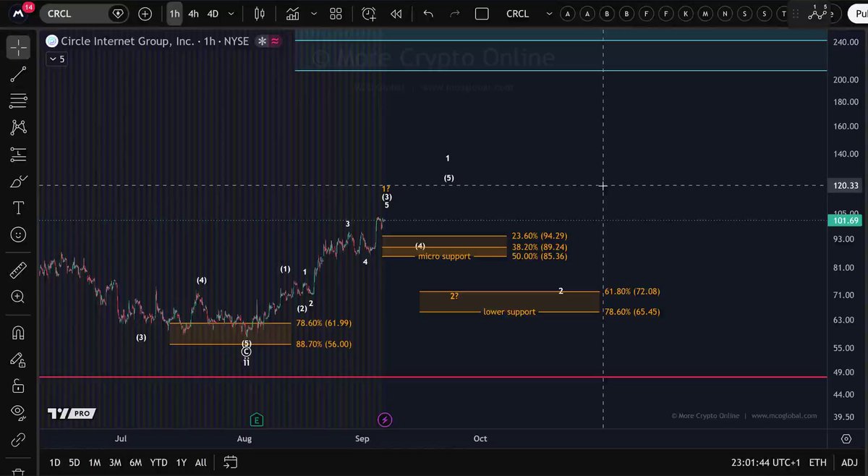The height and width of the screenshot is (476, 868).
Task: Switch to the 4D timeframe
Action: coord(213,14)
